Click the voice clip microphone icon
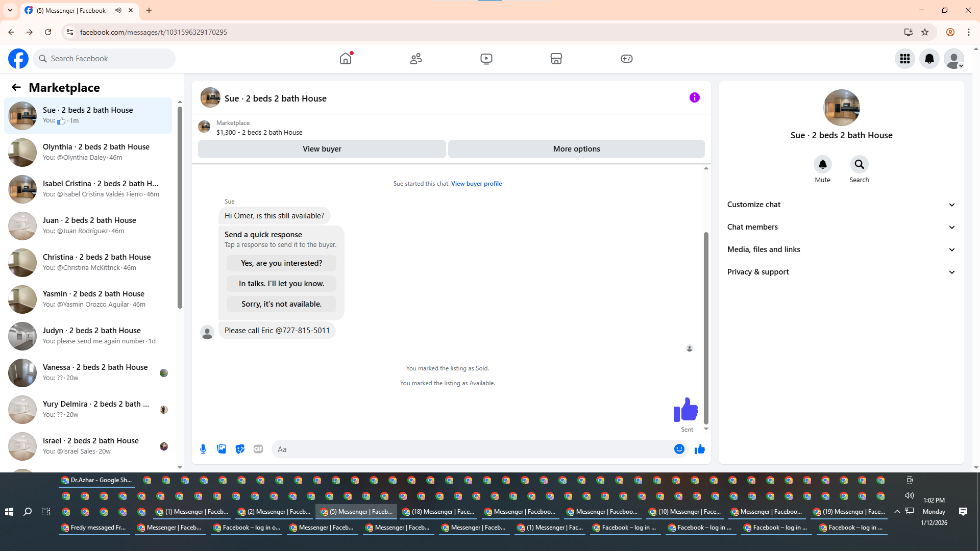The width and height of the screenshot is (980, 551). point(203,449)
